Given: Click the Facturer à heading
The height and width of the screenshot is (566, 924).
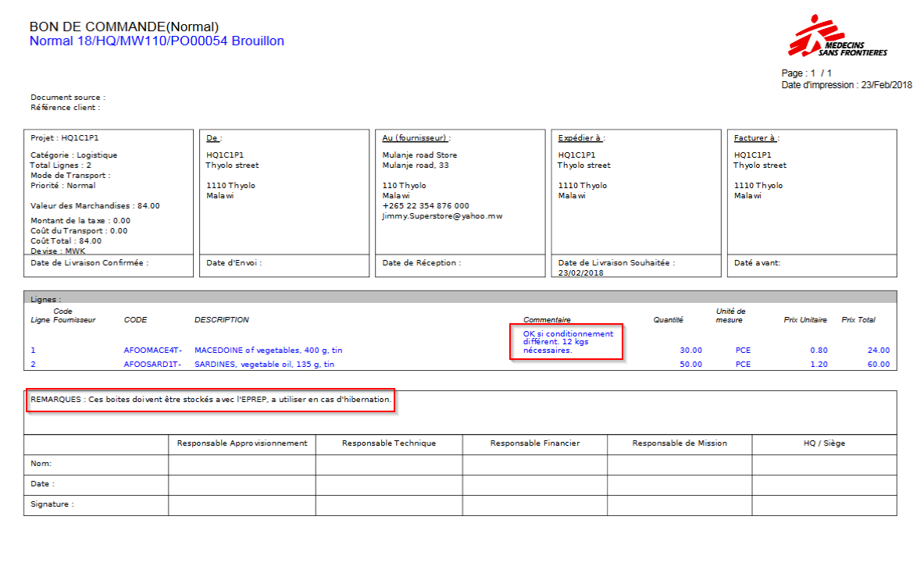Looking at the screenshot, I should (x=755, y=138).
